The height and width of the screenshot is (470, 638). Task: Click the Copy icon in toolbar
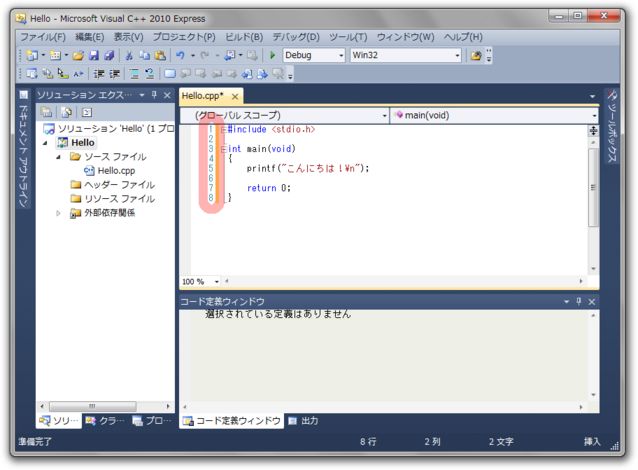point(144,55)
